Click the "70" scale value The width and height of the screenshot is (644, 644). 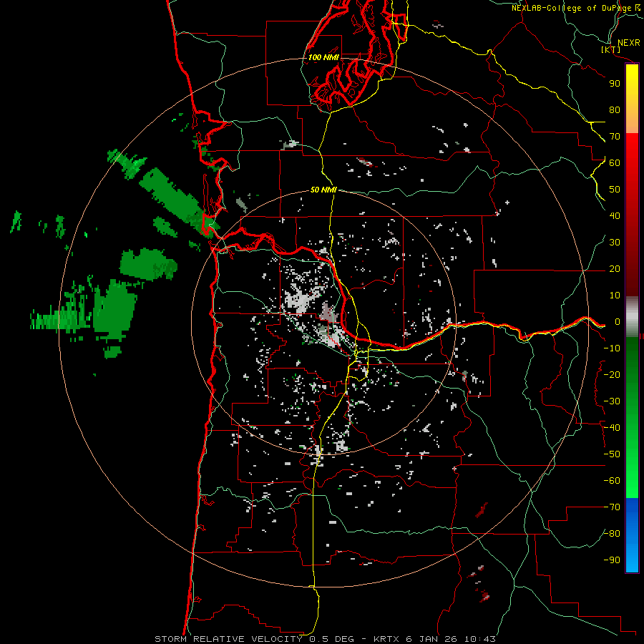coord(615,137)
